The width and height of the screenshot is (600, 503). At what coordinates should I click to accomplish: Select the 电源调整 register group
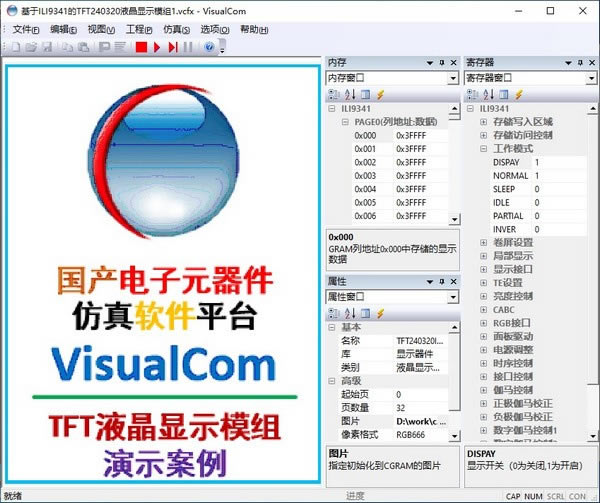pos(513,350)
